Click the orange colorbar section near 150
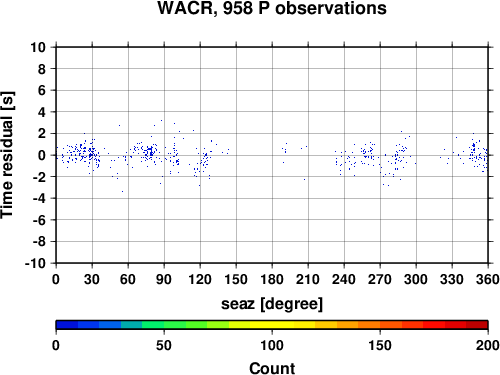 pos(380,325)
